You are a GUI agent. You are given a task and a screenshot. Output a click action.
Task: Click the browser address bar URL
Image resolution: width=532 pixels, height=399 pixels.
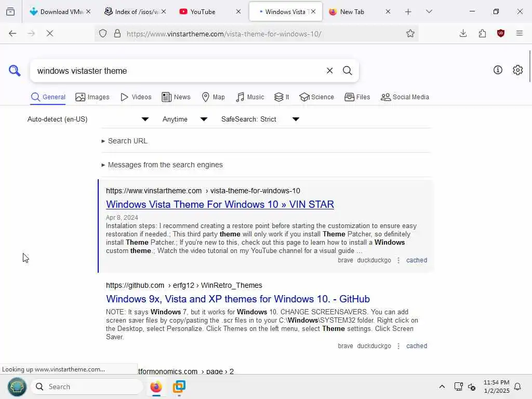[x=224, y=34]
